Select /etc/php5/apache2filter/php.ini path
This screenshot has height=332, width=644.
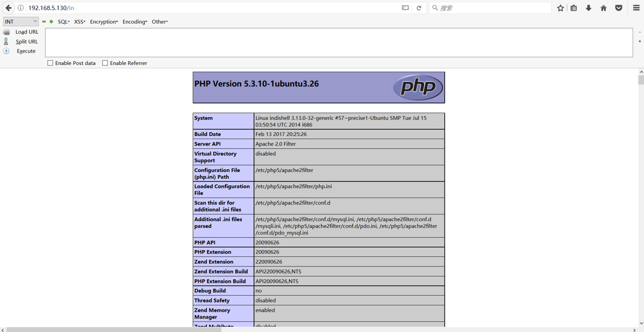(x=294, y=186)
